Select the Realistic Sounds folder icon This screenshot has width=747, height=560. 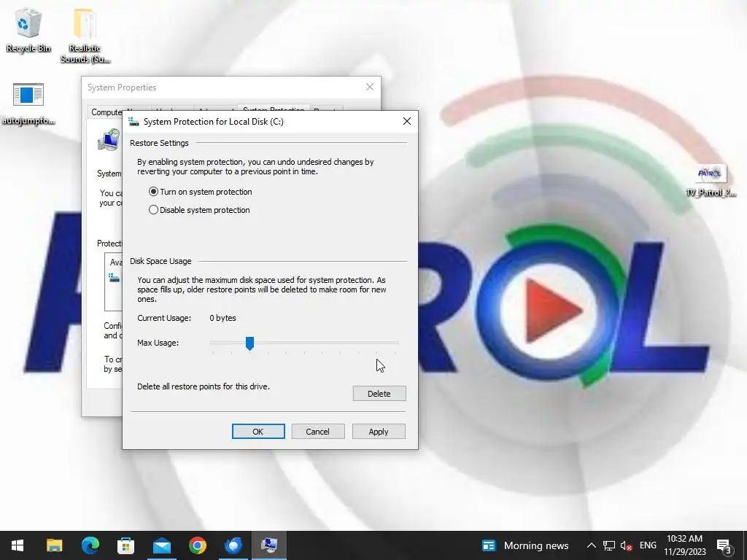point(85,36)
